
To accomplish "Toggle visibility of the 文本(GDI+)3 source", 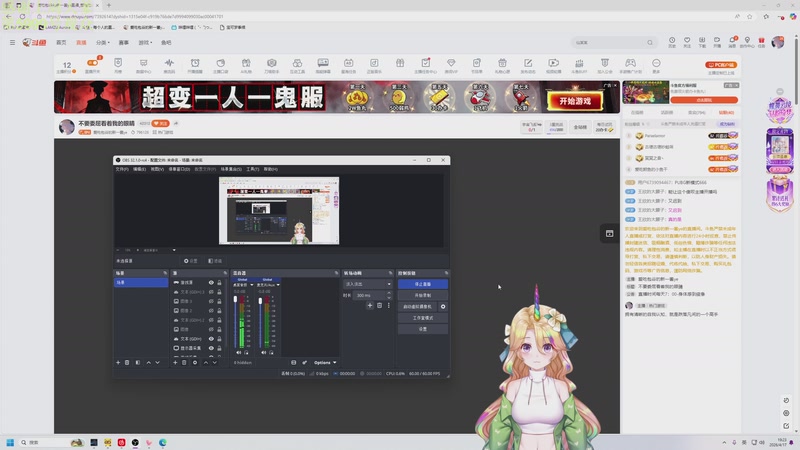I will tap(211, 292).
